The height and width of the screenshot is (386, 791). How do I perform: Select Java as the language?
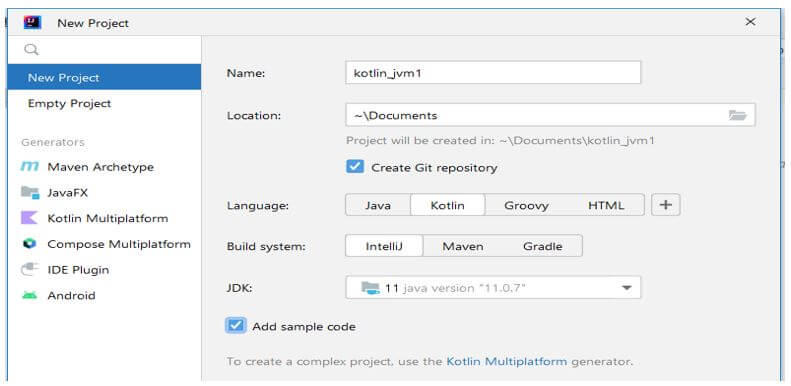[x=378, y=205]
